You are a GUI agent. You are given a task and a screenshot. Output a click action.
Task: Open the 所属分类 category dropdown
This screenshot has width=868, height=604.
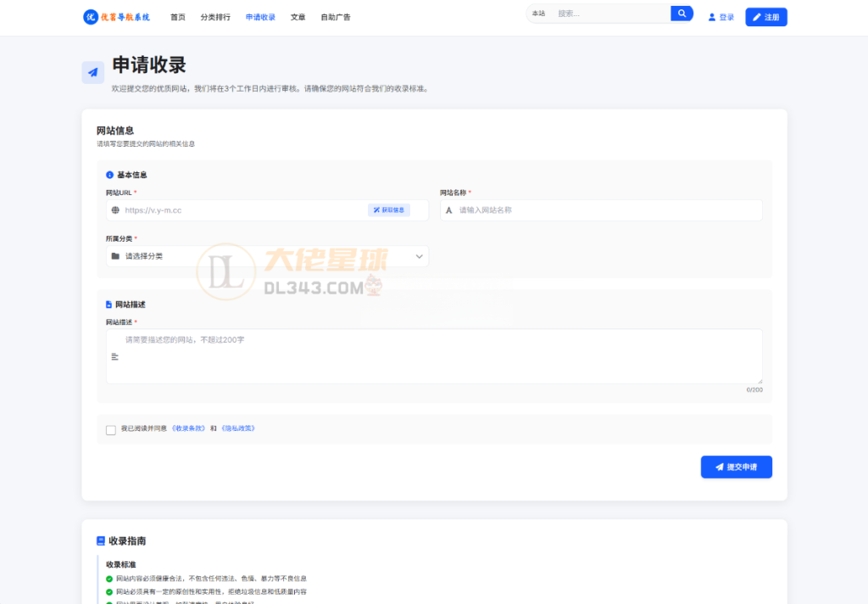tap(263, 255)
